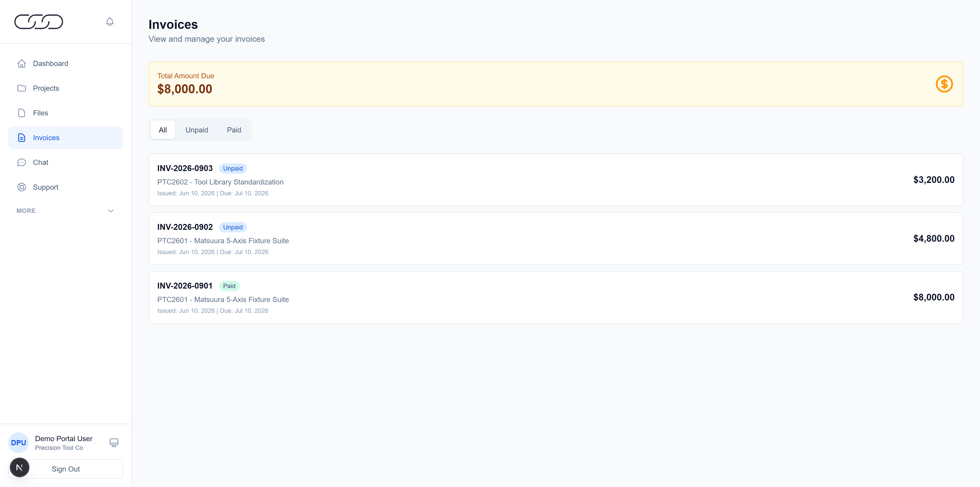The height and width of the screenshot is (487, 980).
Task: Click the MORE section label
Action: (26, 211)
